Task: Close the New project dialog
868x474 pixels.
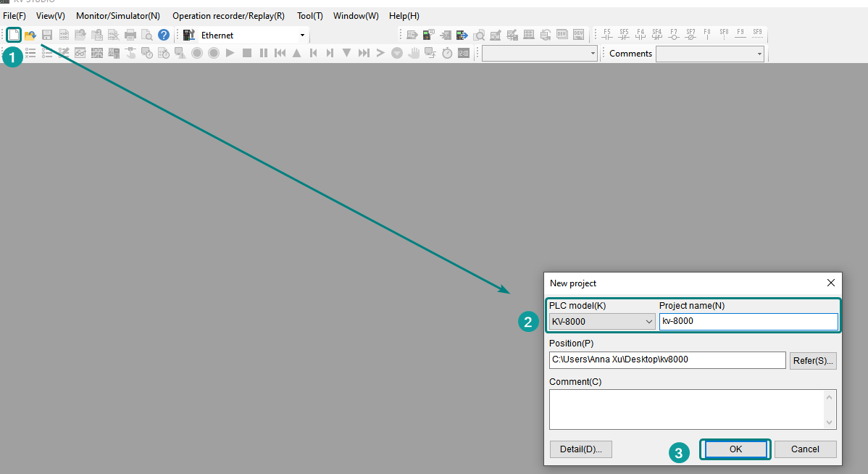Action: click(x=830, y=283)
